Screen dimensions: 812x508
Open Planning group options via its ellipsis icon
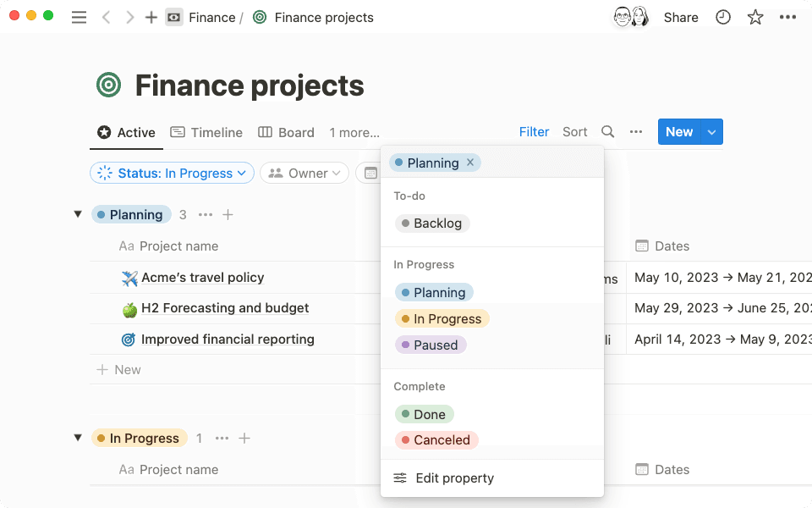(x=206, y=214)
